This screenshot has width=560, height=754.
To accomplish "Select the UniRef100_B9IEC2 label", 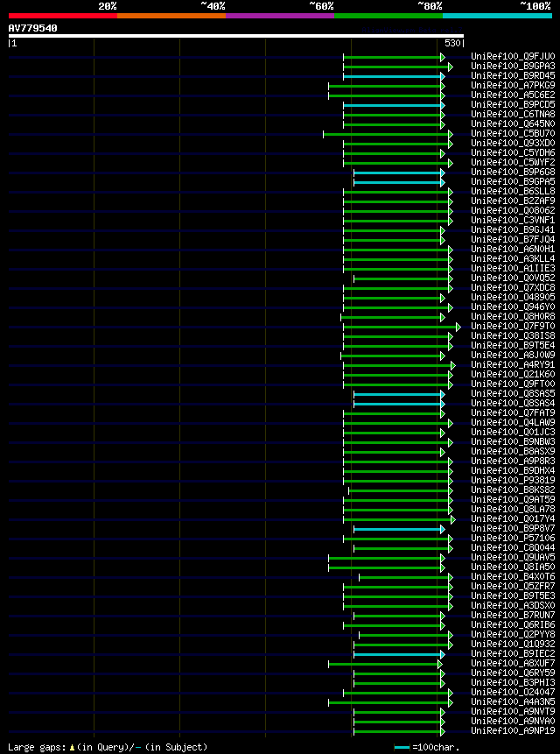I will [x=513, y=653].
